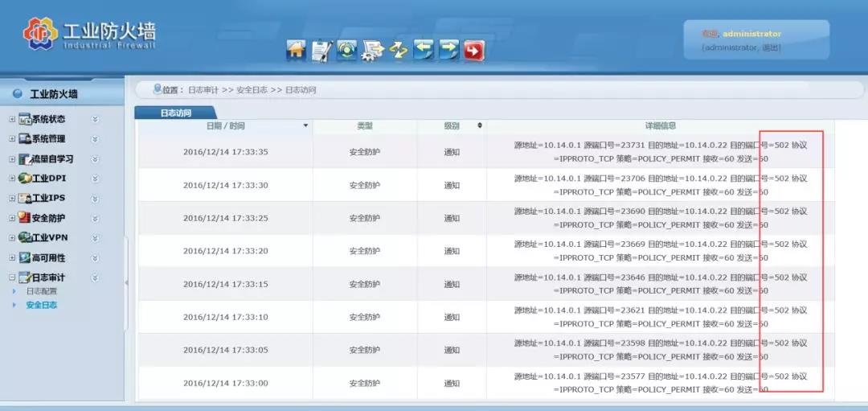This screenshot has width=868, height=411.
Task: Sort by the 日期 / 时间 column header
Action: tap(225, 126)
